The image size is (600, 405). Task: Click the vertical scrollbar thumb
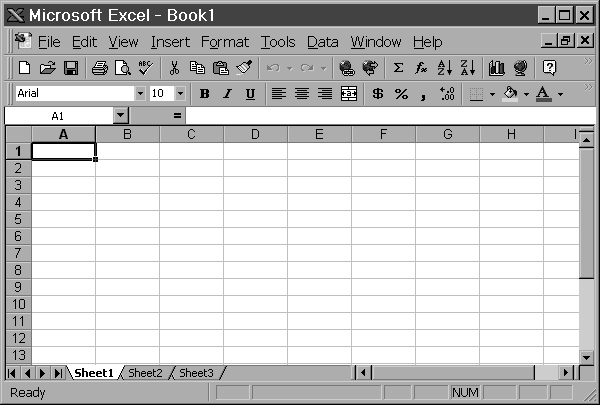click(586, 213)
